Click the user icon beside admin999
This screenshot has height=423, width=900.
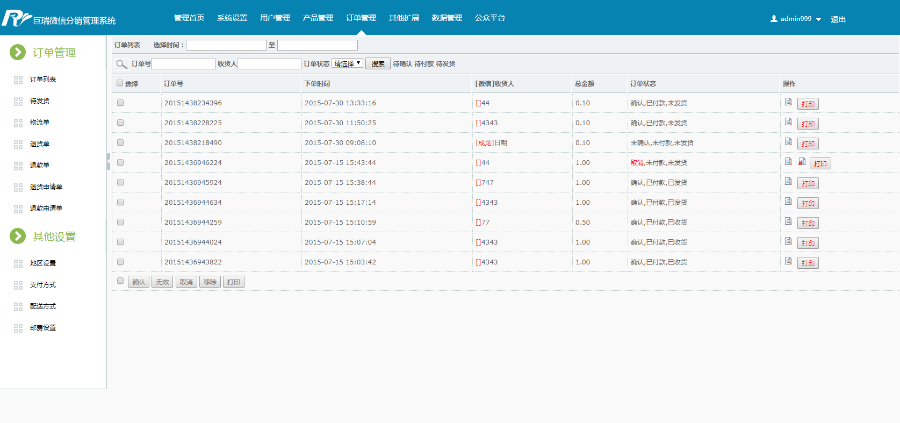774,18
